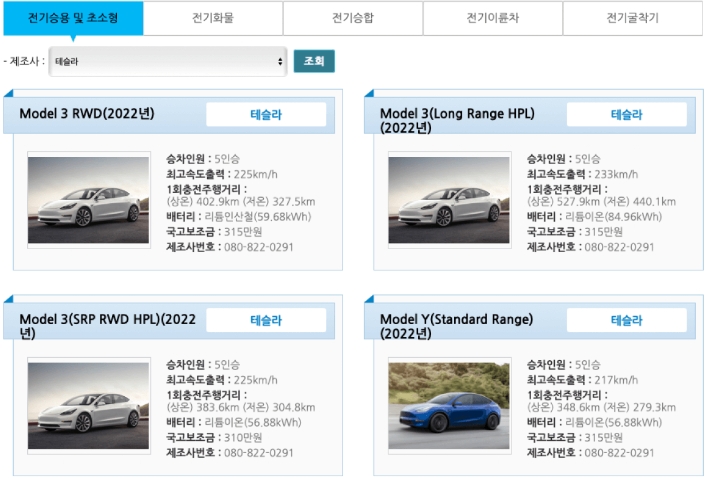
Task: Select the 전기승용 및 초소형 tab
Action: click(x=73, y=18)
